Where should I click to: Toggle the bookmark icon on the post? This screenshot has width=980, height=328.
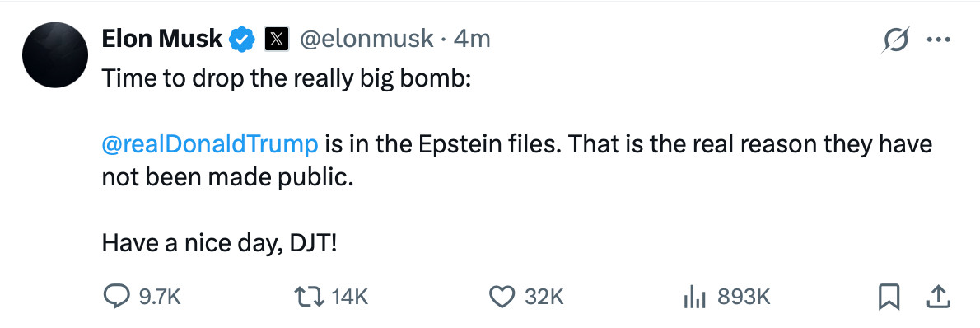pos(889,297)
